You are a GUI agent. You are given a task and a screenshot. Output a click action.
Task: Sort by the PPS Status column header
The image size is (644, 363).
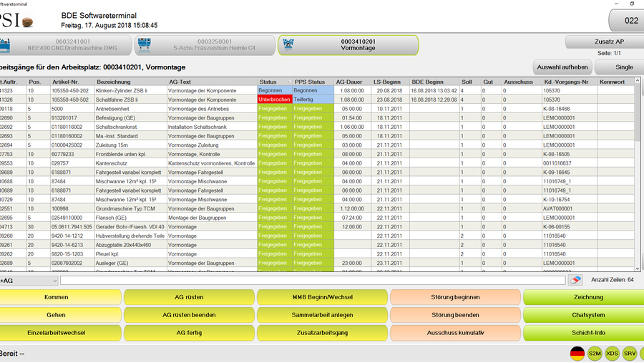point(313,82)
